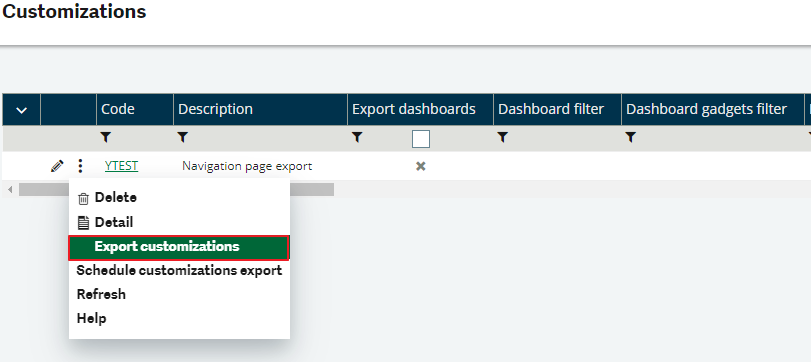This screenshot has width=811, height=362.
Task: Expand the chevron in the table header
Action: click(x=21, y=110)
